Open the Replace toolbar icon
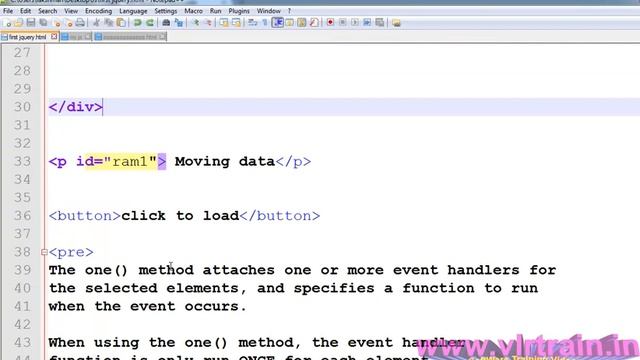Screen dimensions: 640x360 click(179, 23)
